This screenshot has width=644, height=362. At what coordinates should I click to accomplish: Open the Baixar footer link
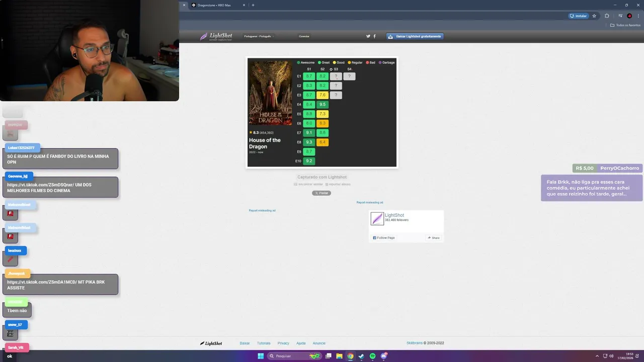(x=245, y=343)
